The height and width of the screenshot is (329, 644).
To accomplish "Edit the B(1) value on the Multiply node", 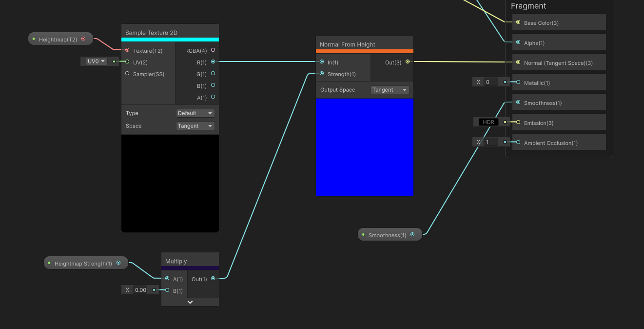I will [x=140, y=289].
